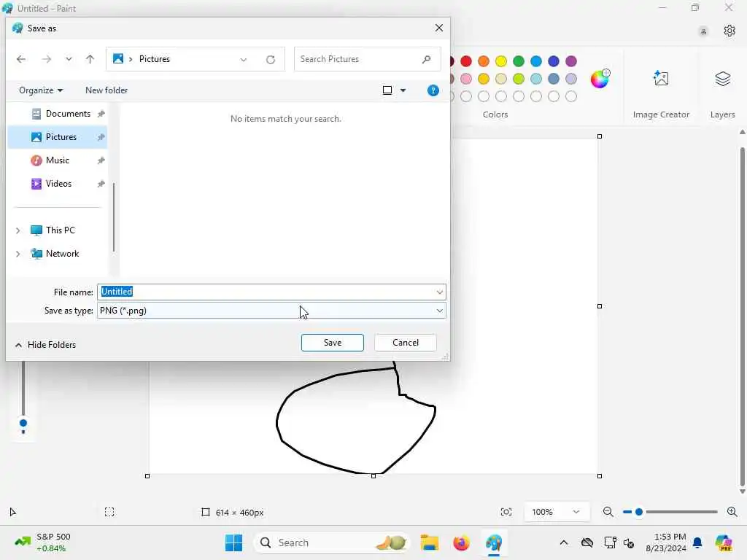747x560 pixels.
Task: Refresh the Pictures folder view
Action: (x=271, y=60)
